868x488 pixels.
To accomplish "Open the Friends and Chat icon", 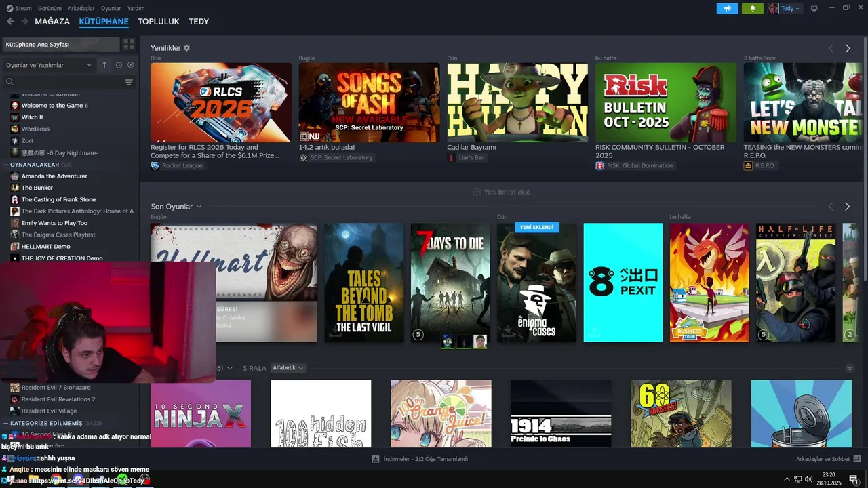I will pos(857,459).
